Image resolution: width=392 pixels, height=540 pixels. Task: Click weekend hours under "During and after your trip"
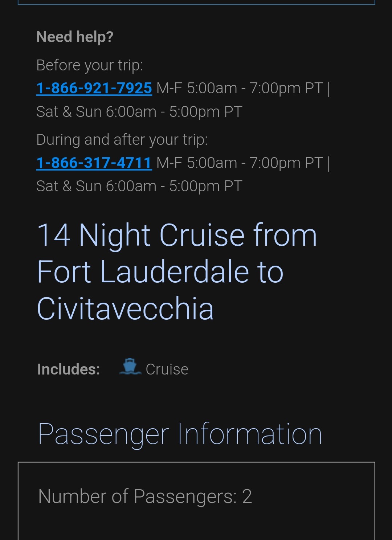tap(139, 186)
